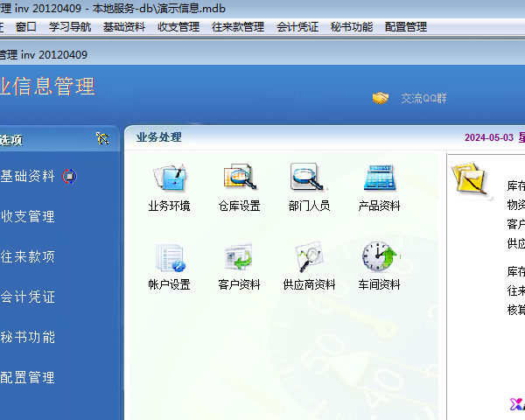Open the 配置管理 menu in menu bar
The height and width of the screenshot is (420, 525).
tap(405, 27)
